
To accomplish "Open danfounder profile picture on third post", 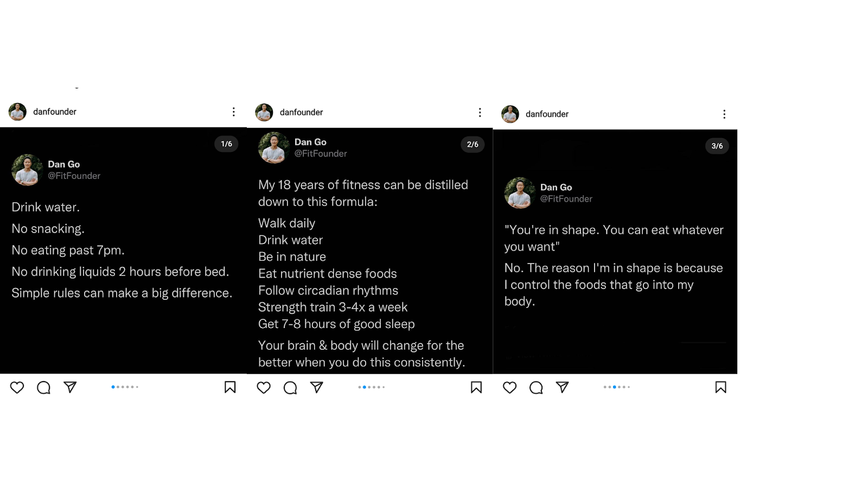I will coord(510,114).
